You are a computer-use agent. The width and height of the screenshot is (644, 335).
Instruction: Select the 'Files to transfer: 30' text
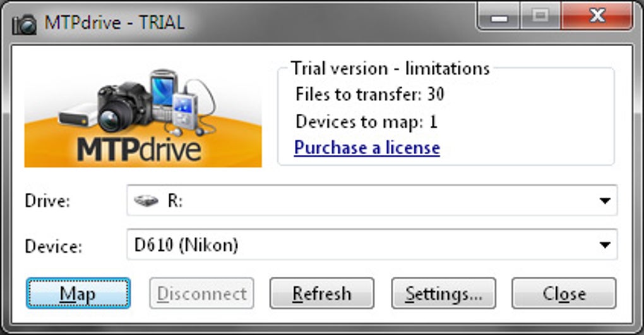pyautogui.click(x=369, y=94)
